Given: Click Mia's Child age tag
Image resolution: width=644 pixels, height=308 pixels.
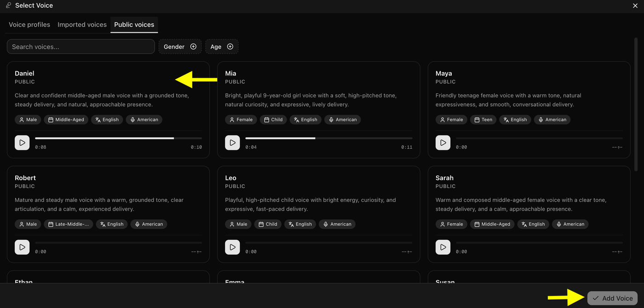Looking at the screenshot, I should (x=273, y=120).
